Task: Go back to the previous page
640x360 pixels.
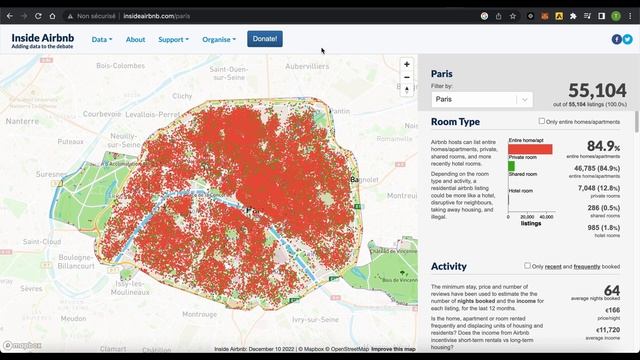Action: click(9, 16)
